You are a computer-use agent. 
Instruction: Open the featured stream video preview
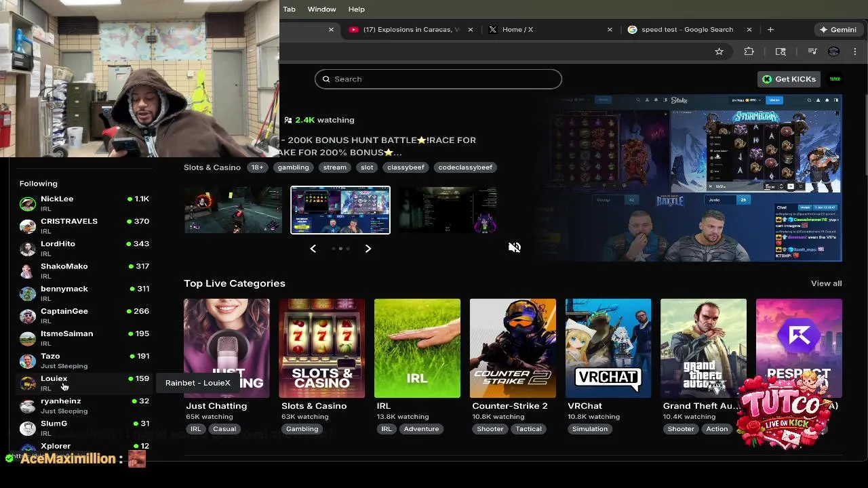694,178
